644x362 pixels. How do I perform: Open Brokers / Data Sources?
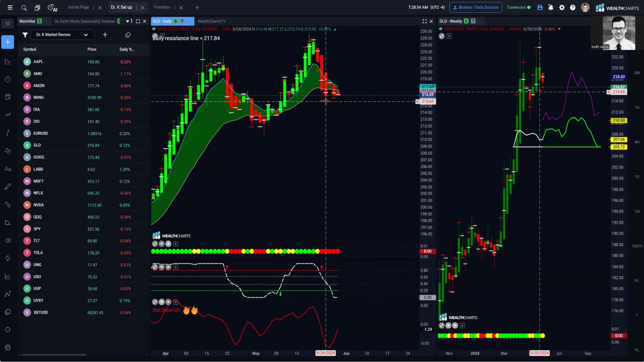pos(476,7)
